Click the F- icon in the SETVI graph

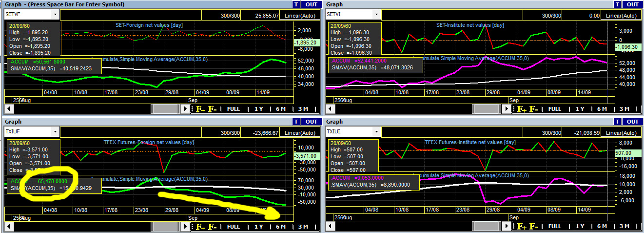pos(534,109)
